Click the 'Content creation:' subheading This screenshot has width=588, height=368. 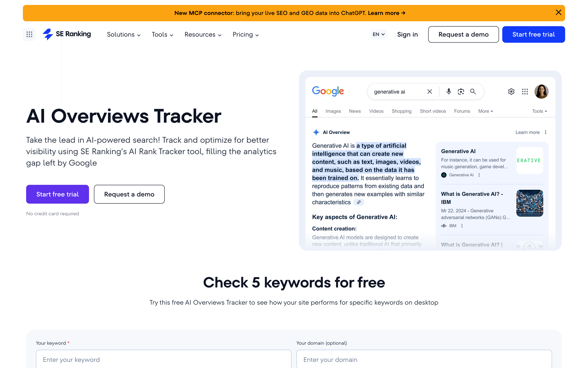click(334, 229)
